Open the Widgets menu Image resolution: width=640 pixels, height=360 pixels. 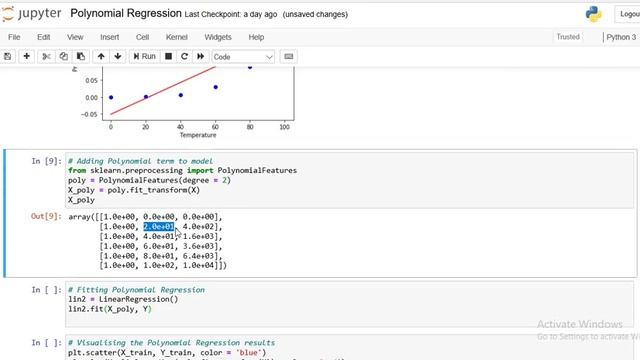pos(218,37)
